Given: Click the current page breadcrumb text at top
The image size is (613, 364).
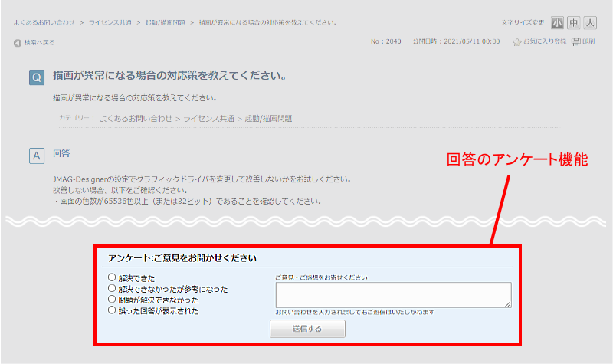Looking at the screenshot, I should tap(267, 22).
